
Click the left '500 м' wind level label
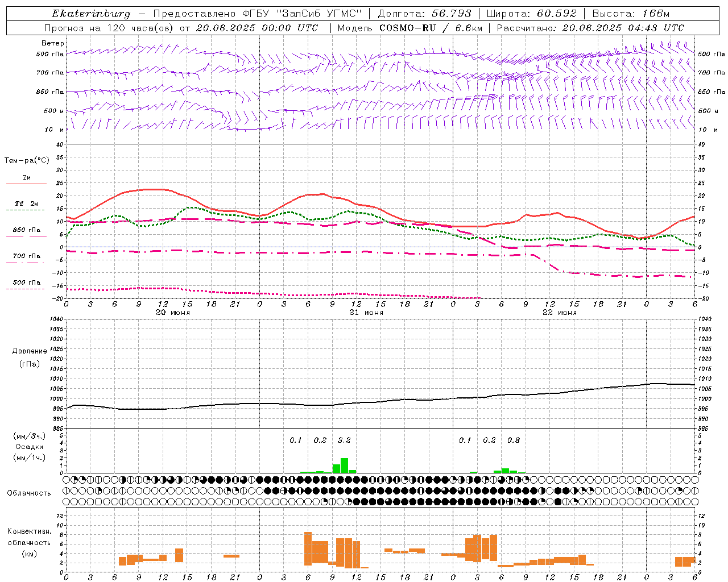(53, 111)
